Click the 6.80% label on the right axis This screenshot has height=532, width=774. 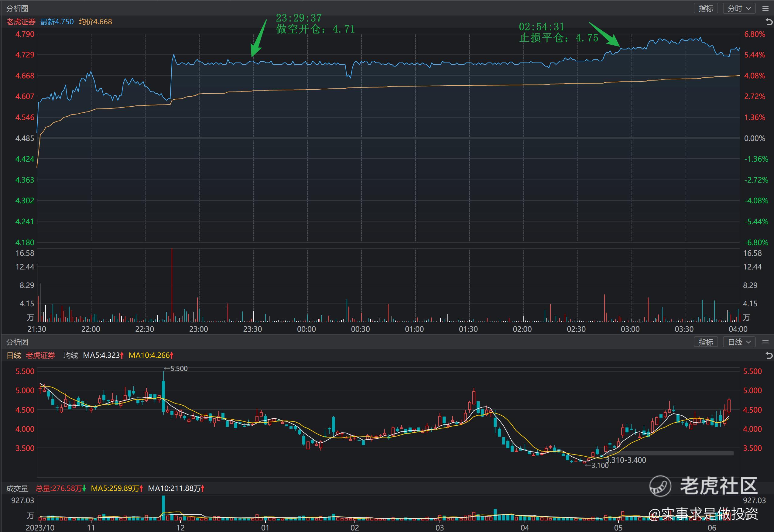pyautogui.click(x=755, y=34)
